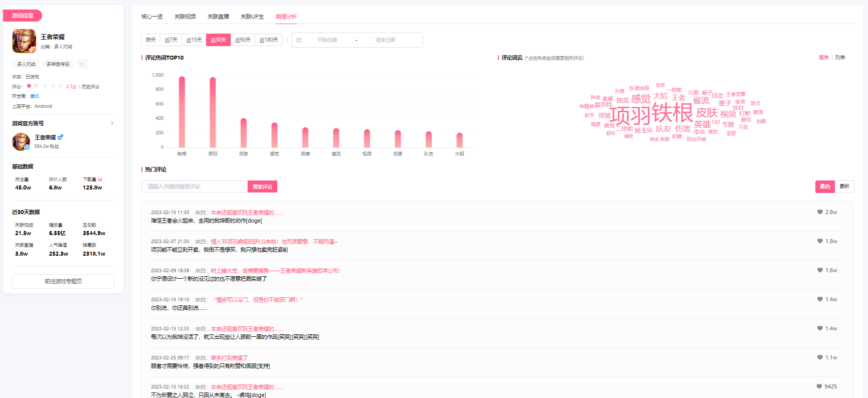Click the word 铁根 in the word cloud
Image resolution: width=868 pixels, height=398 pixels.
[x=672, y=113]
